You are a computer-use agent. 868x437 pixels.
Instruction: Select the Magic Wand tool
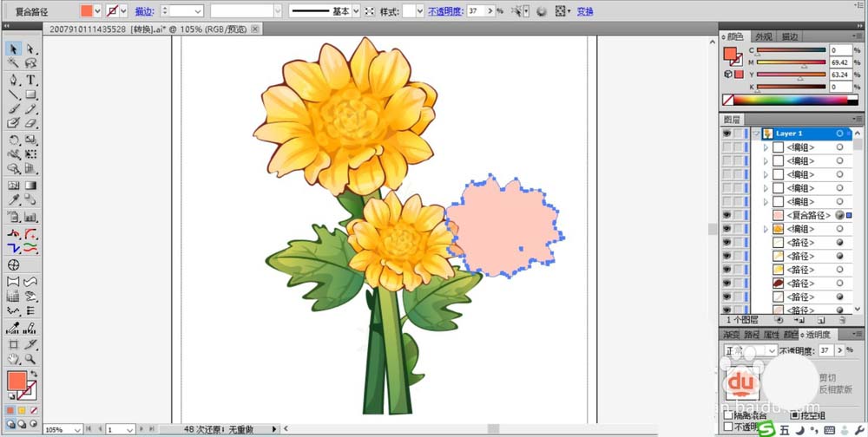click(14, 63)
